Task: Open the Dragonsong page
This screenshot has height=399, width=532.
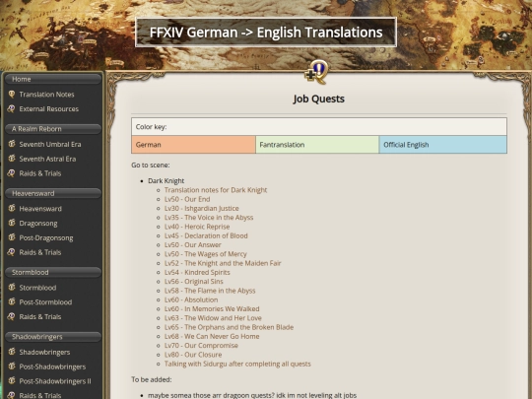Action: coord(38,224)
